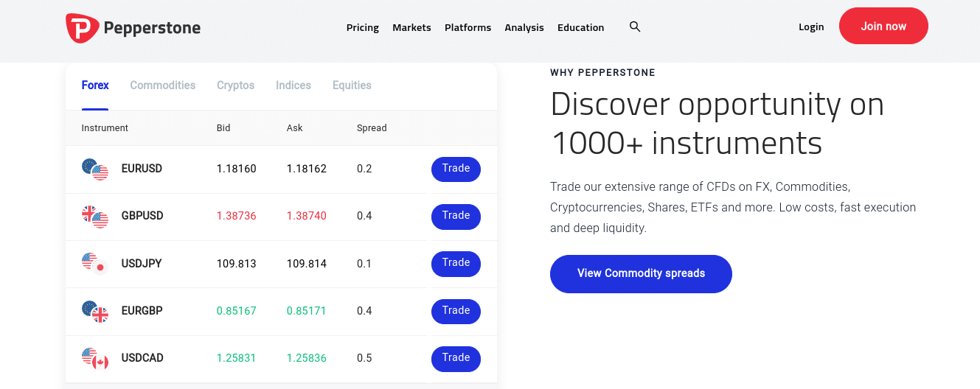Click USDJPY spread value 0.1

[x=364, y=264]
